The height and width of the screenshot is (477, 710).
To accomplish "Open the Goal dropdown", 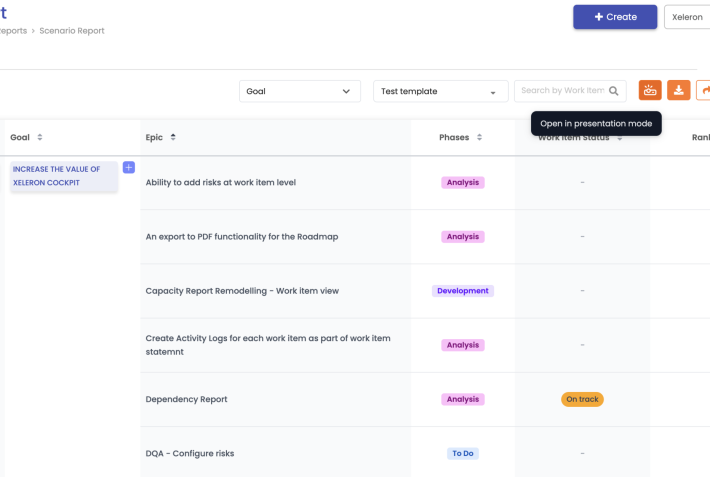I will pyautogui.click(x=300, y=91).
